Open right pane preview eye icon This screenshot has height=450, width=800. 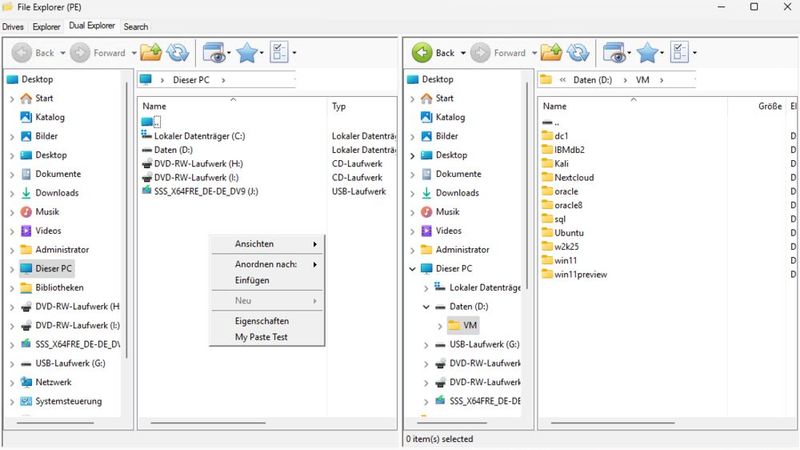(x=615, y=53)
